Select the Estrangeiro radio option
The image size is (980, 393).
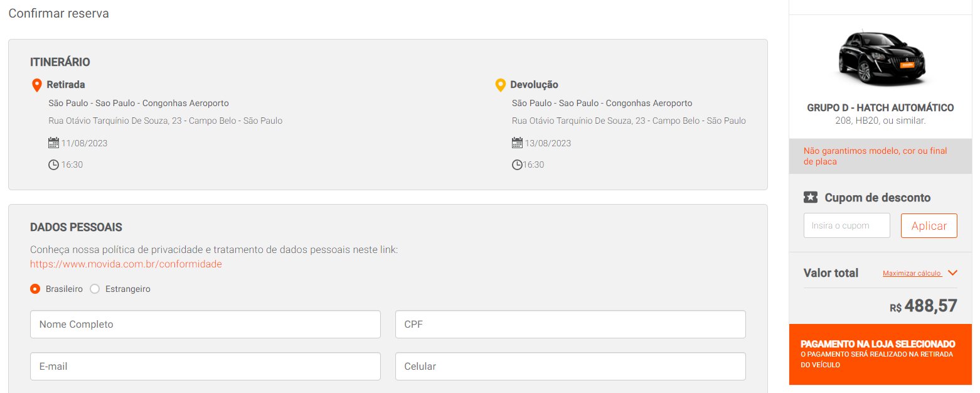point(95,289)
